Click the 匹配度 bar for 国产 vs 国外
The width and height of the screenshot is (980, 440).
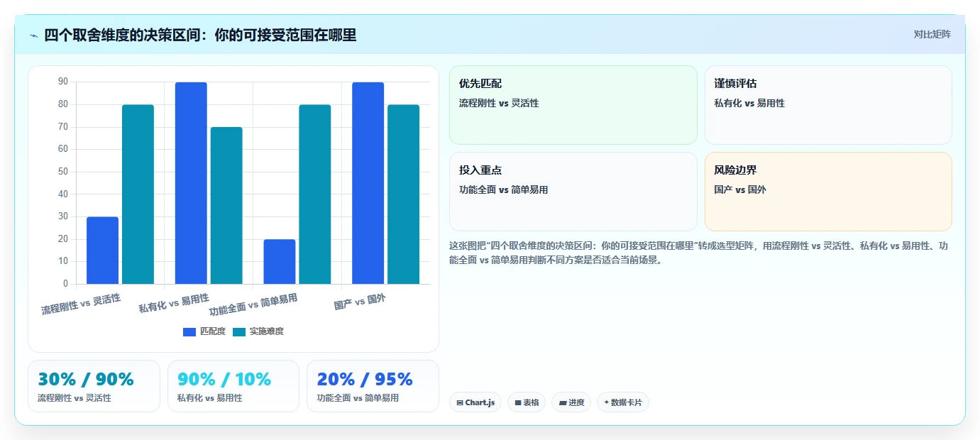coord(368,183)
